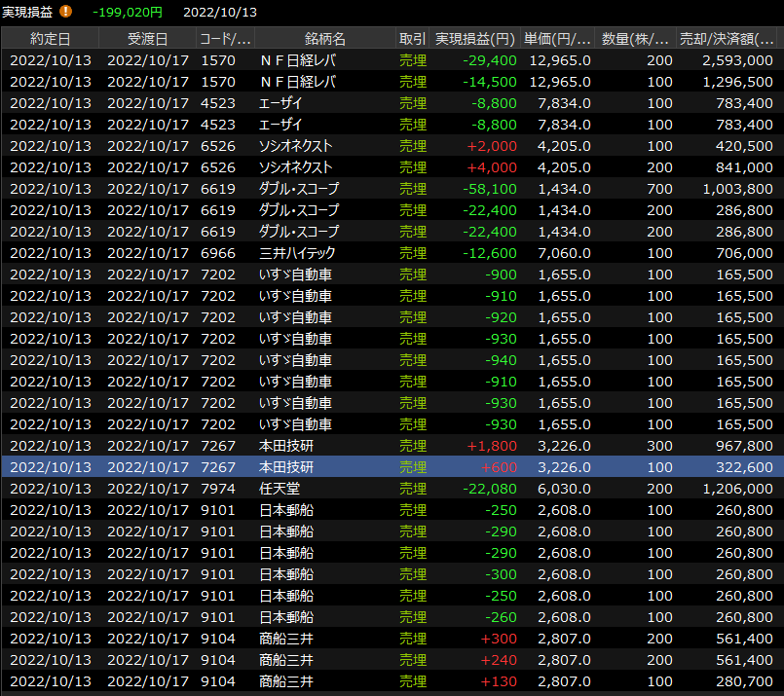Sort table by 銘柄名 column header

pyautogui.click(x=324, y=39)
